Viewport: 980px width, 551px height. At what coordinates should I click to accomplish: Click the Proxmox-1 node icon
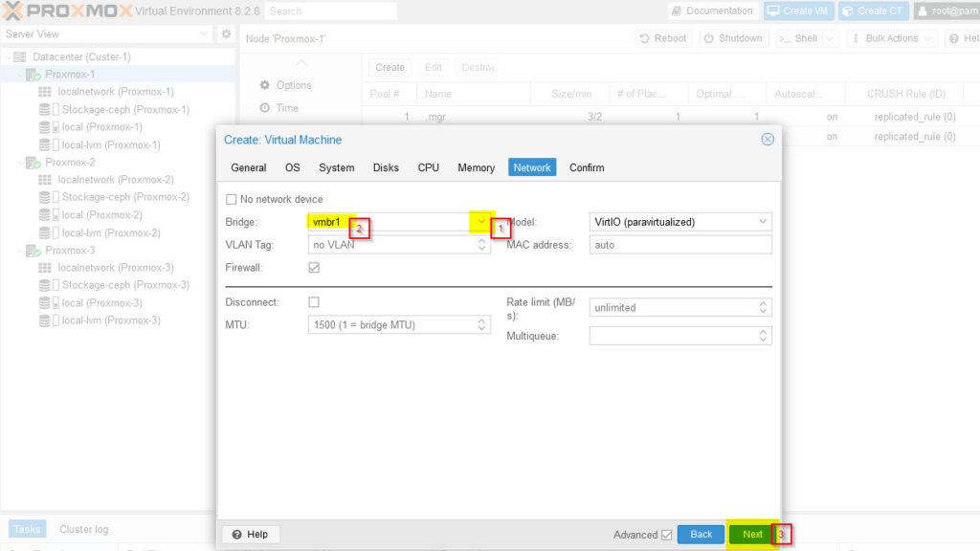[33, 75]
